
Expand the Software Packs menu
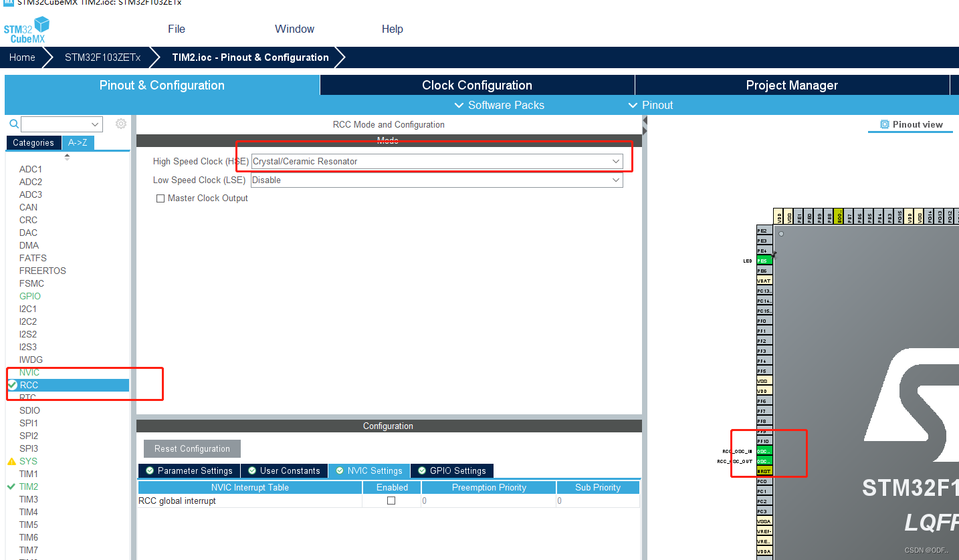(x=499, y=105)
